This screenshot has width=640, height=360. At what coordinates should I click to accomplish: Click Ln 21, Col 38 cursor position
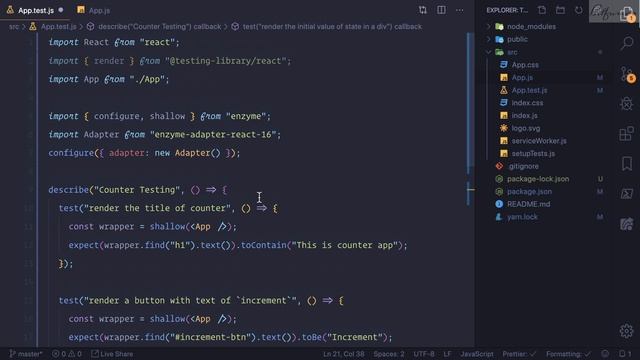pyautogui.click(x=344, y=354)
